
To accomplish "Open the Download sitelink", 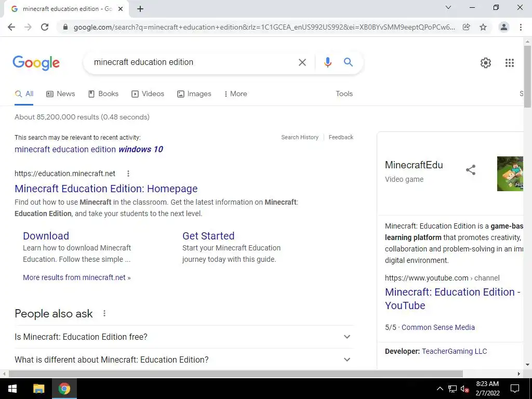I will (x=46, y=236).
